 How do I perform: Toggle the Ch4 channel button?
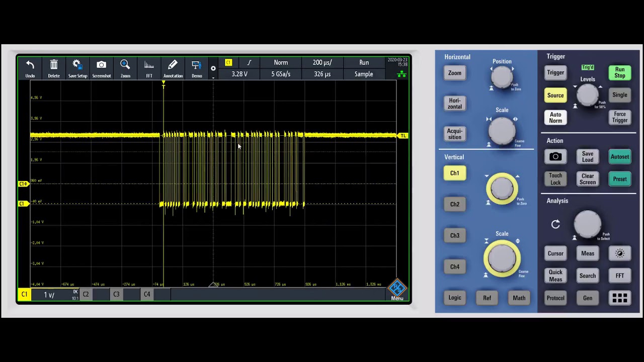pyautogui.click(x=454, y=267)
